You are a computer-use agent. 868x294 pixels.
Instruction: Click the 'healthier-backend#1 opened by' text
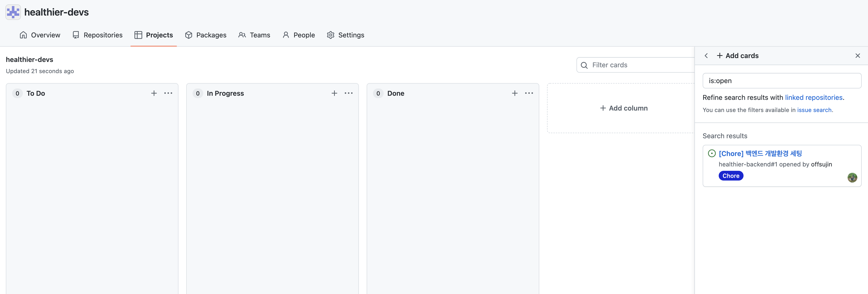click(764, 164)
